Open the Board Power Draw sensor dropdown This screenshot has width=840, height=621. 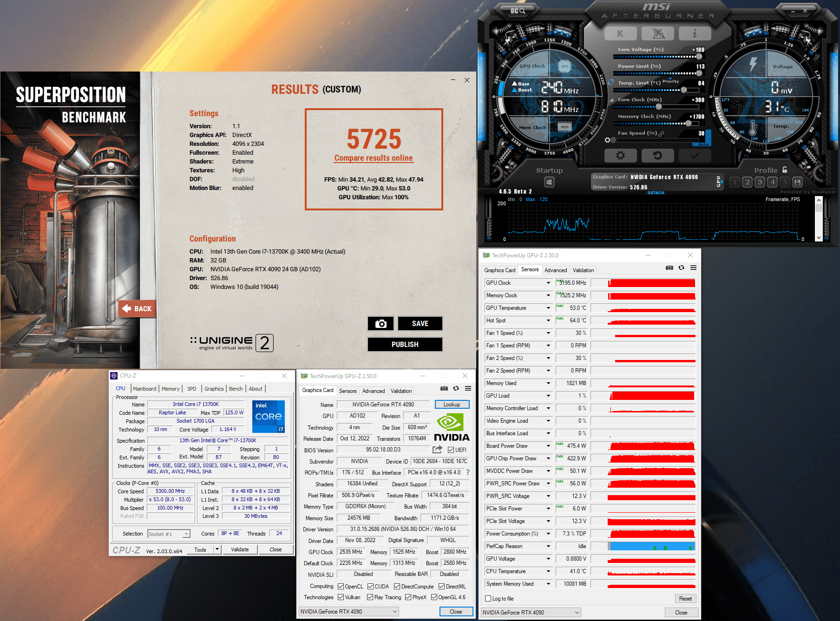pyautogui.click(x=548, y=446)
